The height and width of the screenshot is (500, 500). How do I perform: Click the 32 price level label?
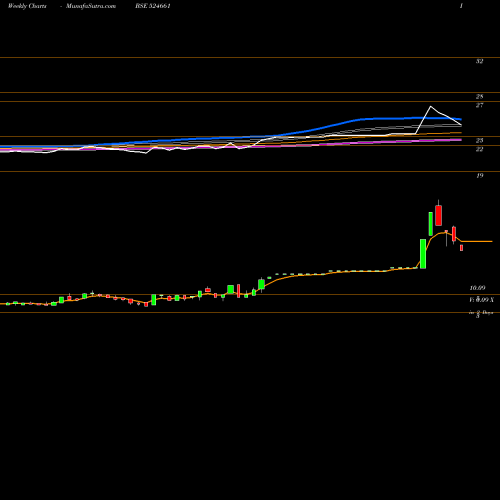point(479,61)
